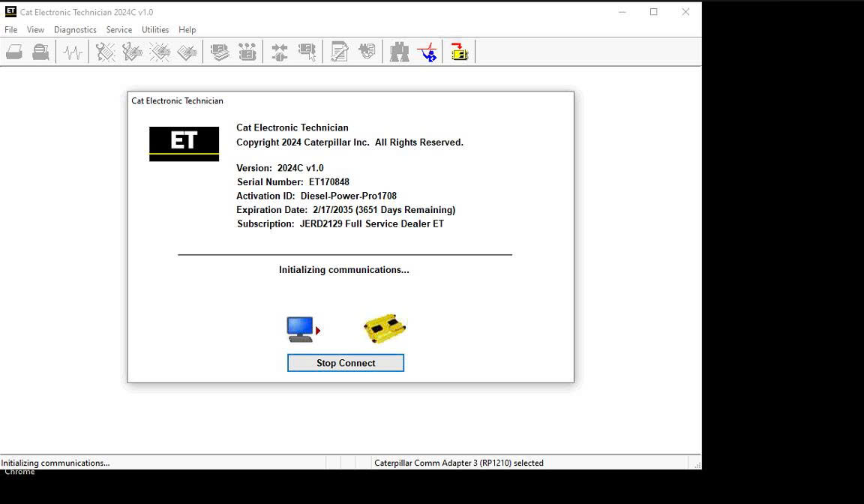Click the binoculars search icon
The image size is (864, 504).
pyautogui.click(x=400, y=52)
